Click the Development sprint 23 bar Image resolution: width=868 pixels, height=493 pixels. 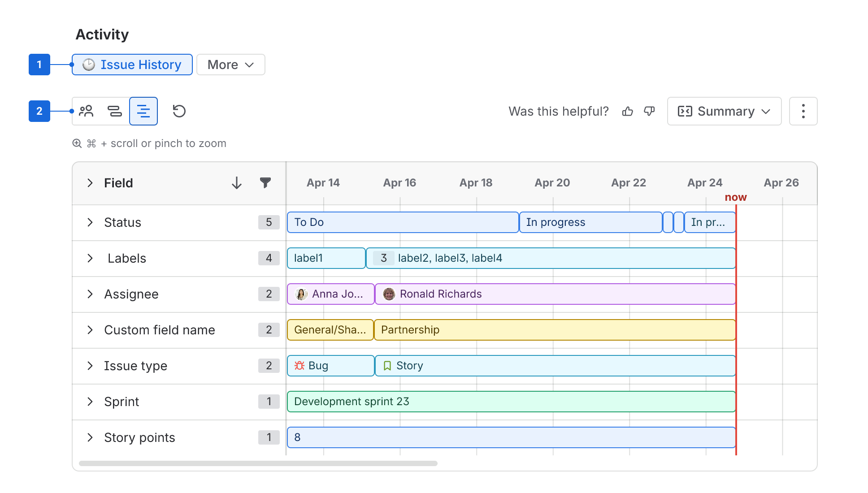click(511, 402)
